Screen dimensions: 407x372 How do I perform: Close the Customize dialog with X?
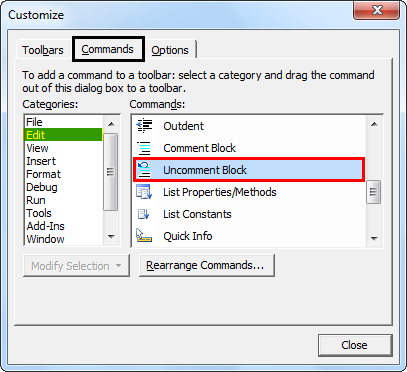[x=377, y=10]
